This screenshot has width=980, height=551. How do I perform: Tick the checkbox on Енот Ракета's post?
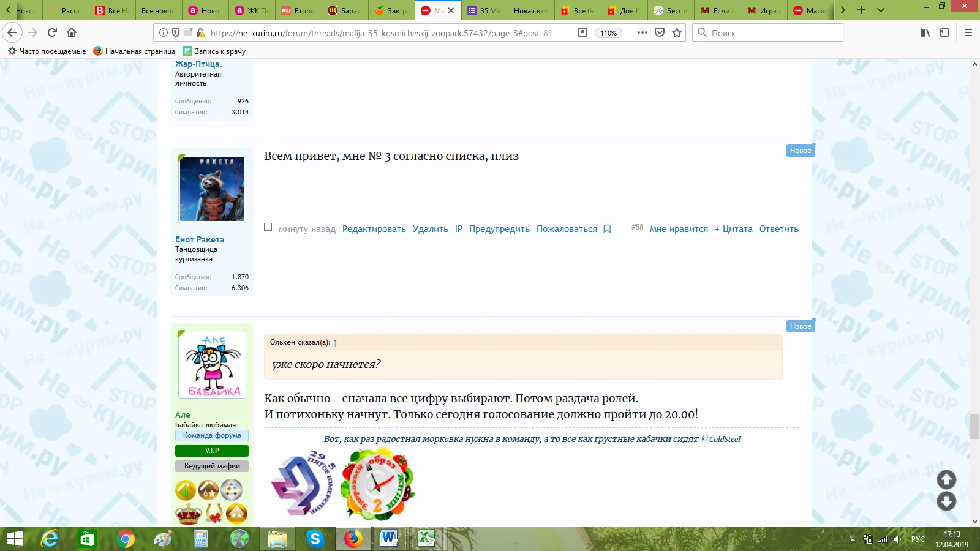click(268, 227)
